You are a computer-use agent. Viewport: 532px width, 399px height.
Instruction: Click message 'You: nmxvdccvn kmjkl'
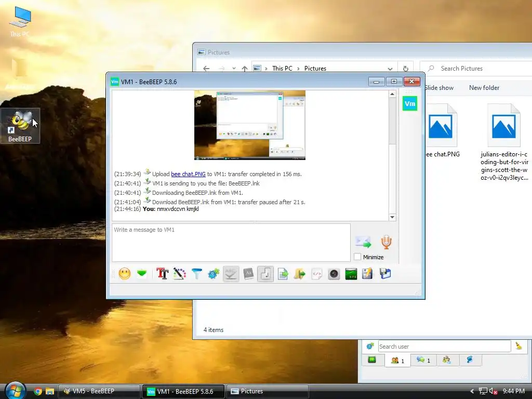[170, 209]
